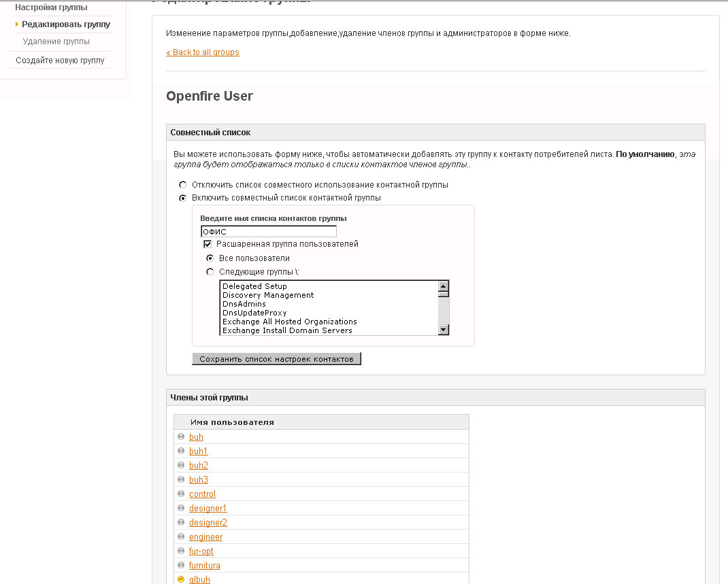Click presence status icon next to buh3

(181, 479)
